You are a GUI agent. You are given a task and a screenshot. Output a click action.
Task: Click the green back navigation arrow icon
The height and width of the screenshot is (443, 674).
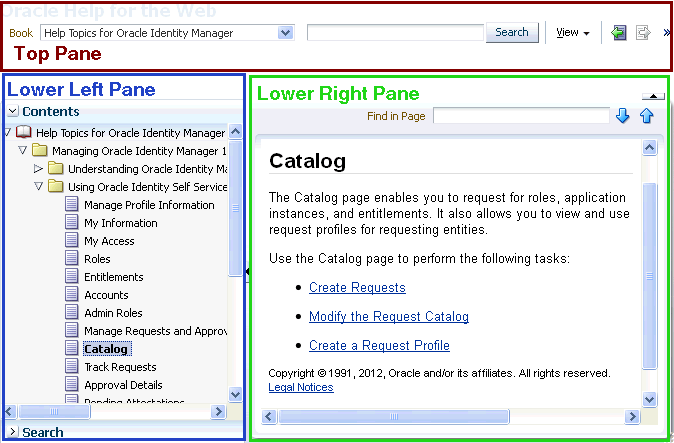point(619,33)
